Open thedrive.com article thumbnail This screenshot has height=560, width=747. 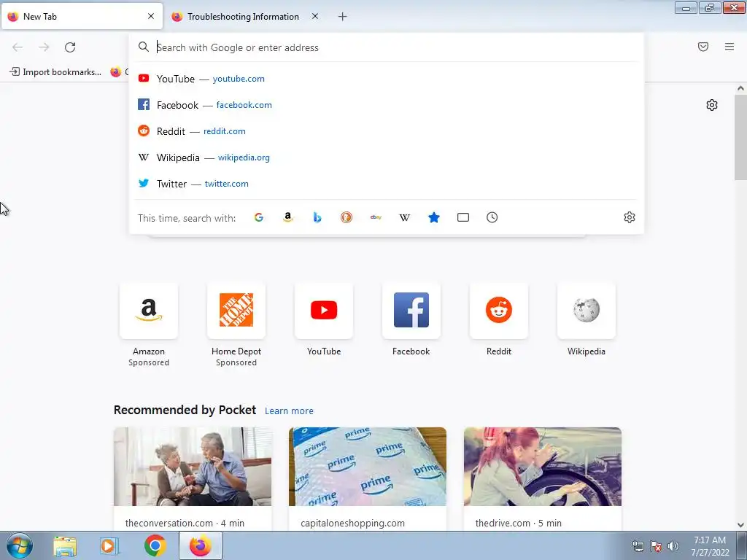tap(543, 467)
